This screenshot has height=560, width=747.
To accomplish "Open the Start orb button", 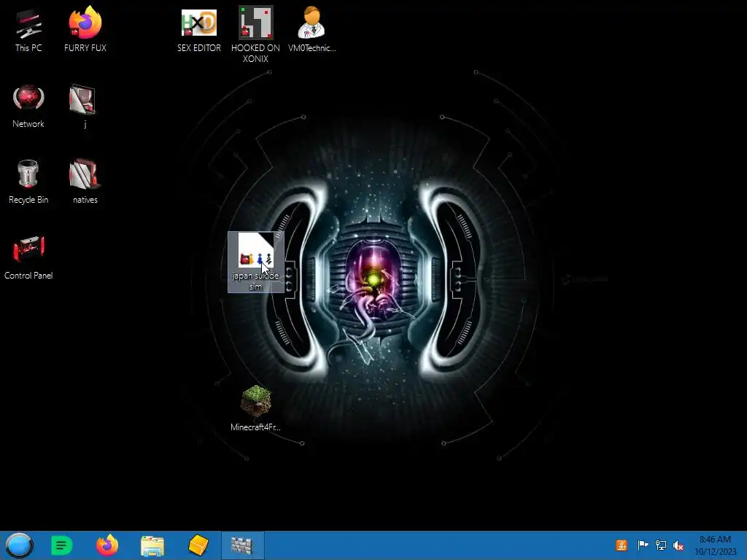I will pyautogui.click(x=19, y=545).
